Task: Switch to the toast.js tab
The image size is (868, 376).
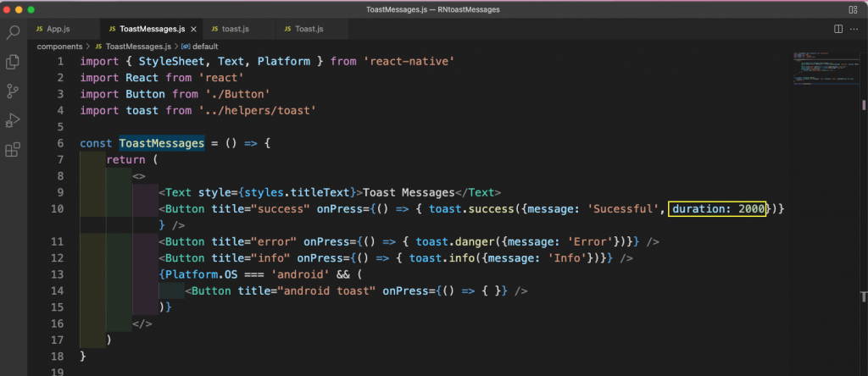Action: click(236, 29)
